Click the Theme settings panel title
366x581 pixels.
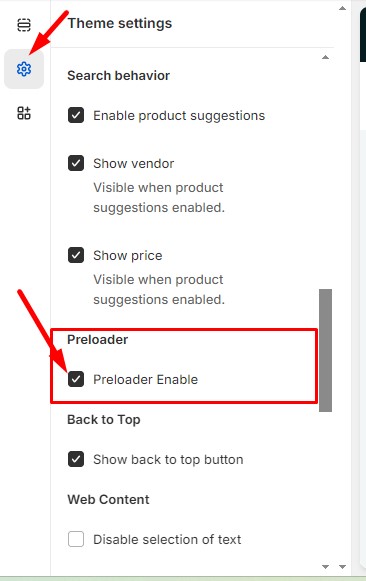(x=120, y=23)
